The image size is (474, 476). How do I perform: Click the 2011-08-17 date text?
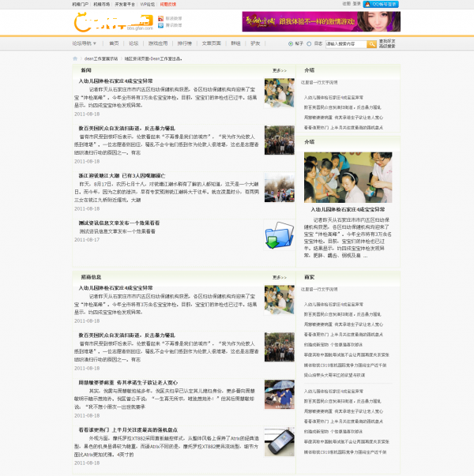[x=87, y=240]
